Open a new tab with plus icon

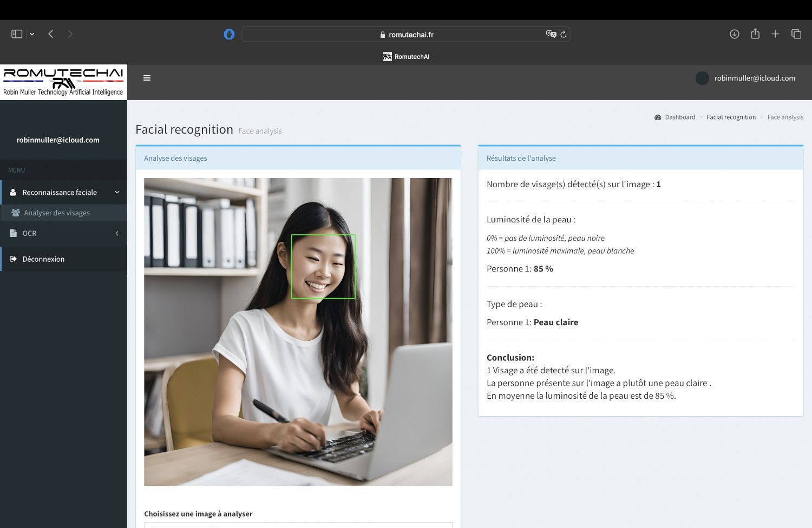(x=775, y=34)
